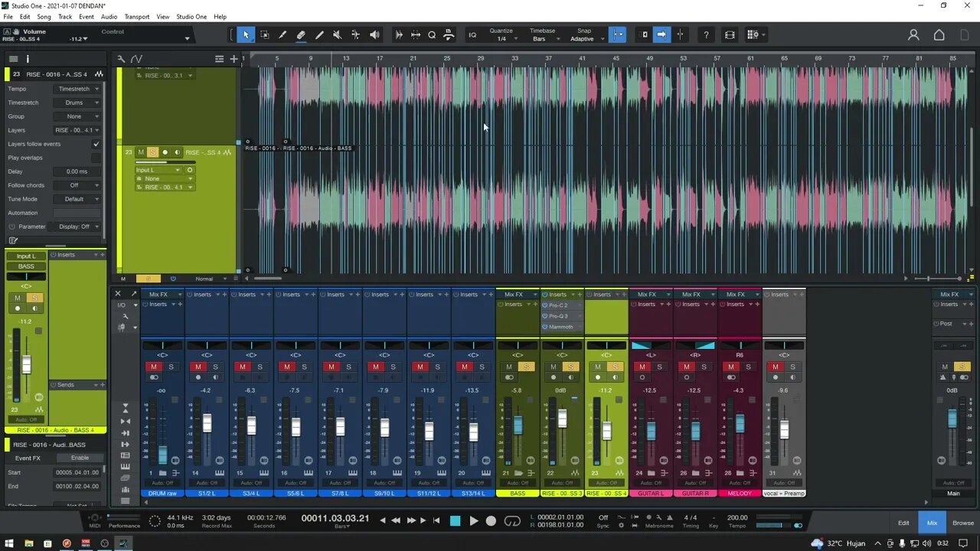This screenshot has height=551, width=980.
Task: Select the Arrow tool
Action: pyautogui.click(x=246, y=34)
